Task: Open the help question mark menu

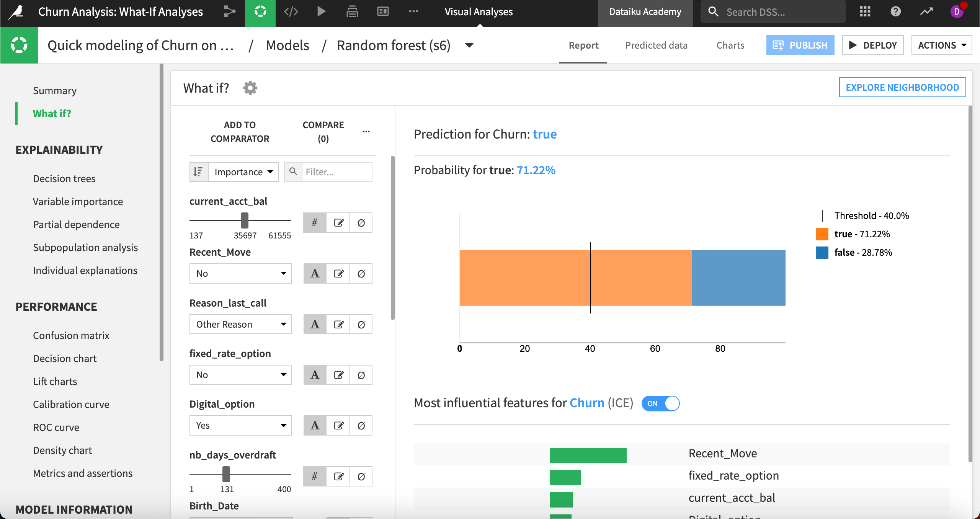Action: pos(895,11)
